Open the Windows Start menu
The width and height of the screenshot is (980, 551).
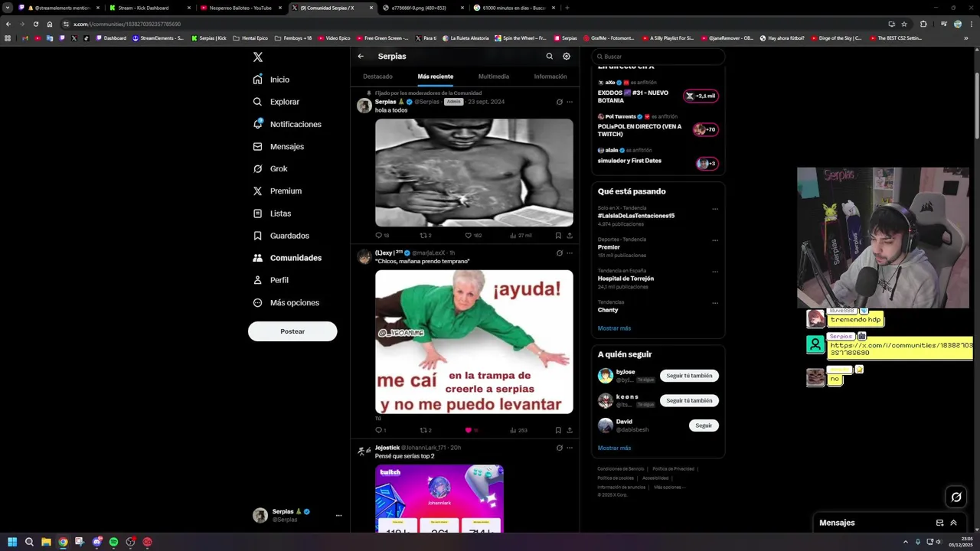point(12,542)
